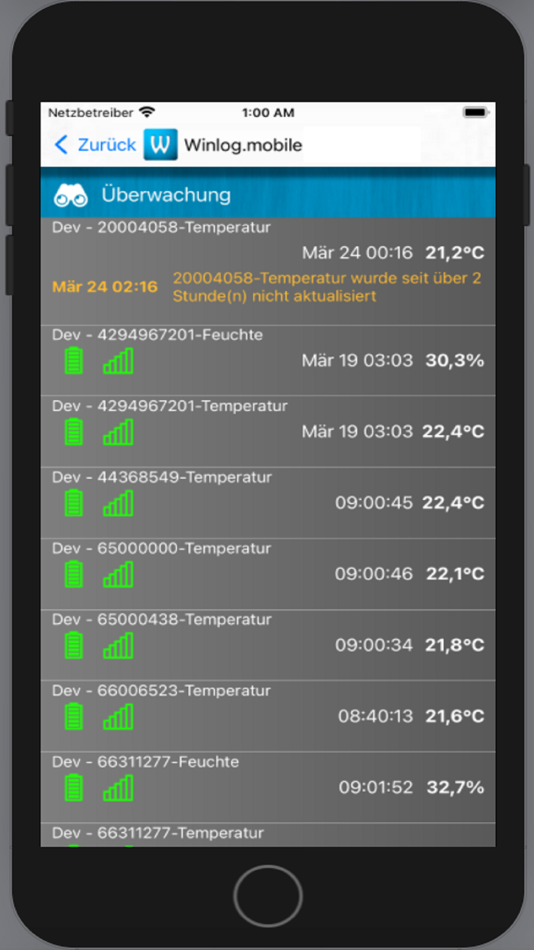Screen dimensions: 534x950
Task: Tap battery icon for 4294967201-Feuchte
Action: (74, 360)
